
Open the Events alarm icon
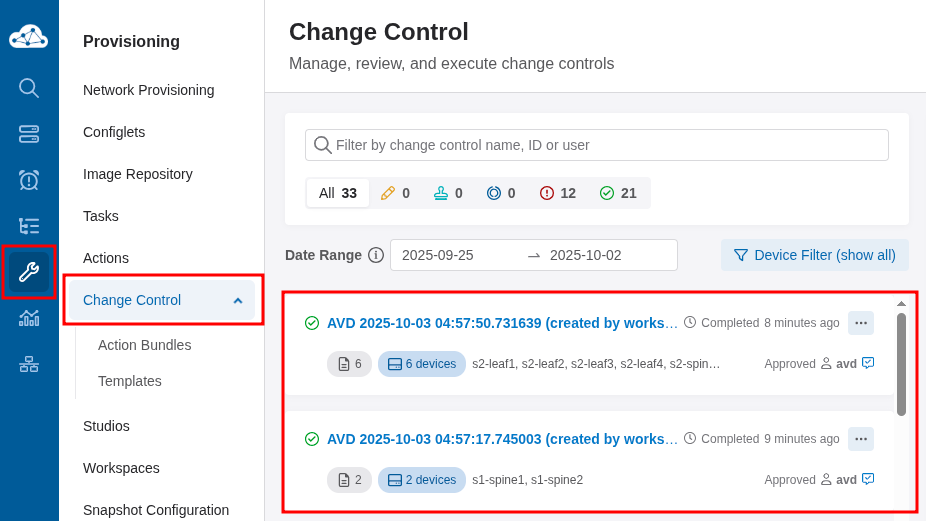(x=29, y=180)
